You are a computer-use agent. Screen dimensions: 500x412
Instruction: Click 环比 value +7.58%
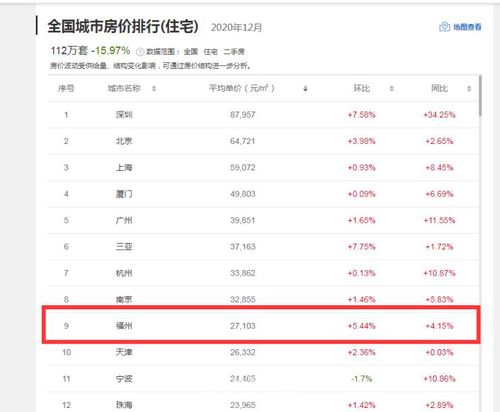362,115
